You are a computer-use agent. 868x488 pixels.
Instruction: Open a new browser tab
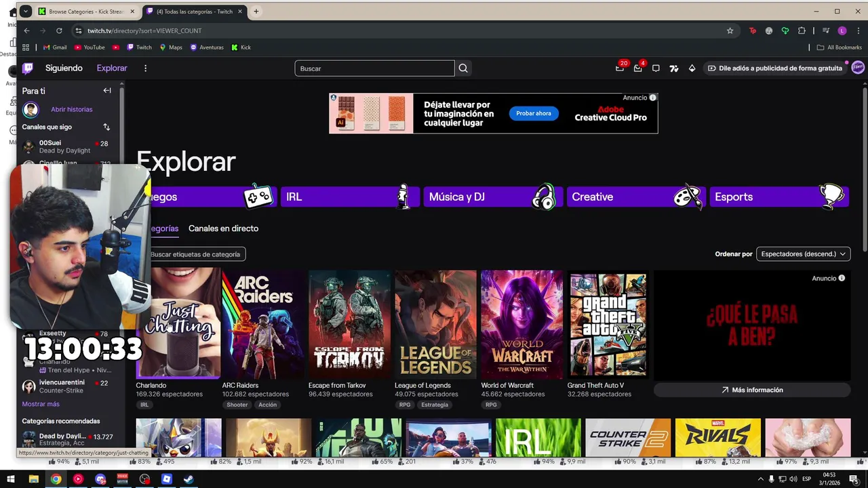pyautogui.click(x=256, y=12)
